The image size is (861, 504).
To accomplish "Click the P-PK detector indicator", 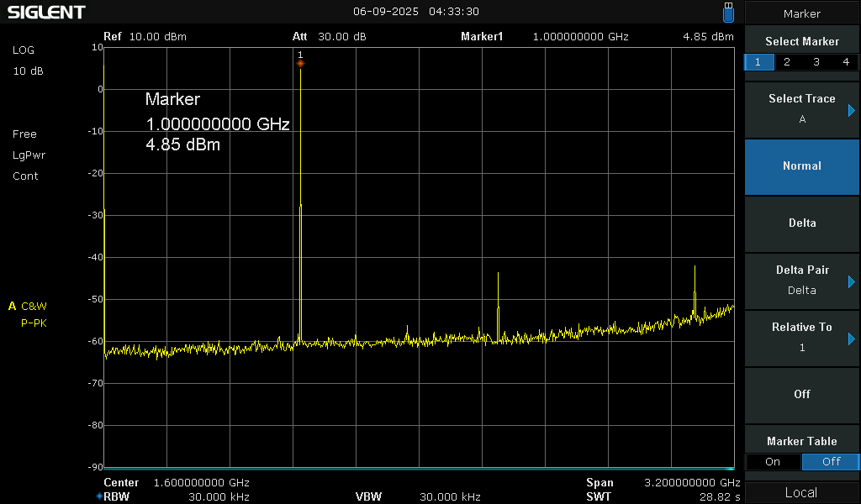I will pos(34,323).
